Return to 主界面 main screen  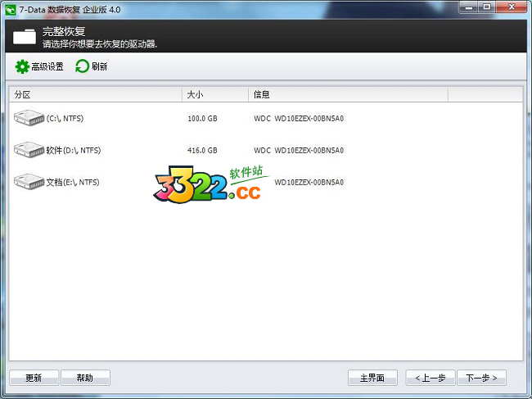tap(372, 378)
